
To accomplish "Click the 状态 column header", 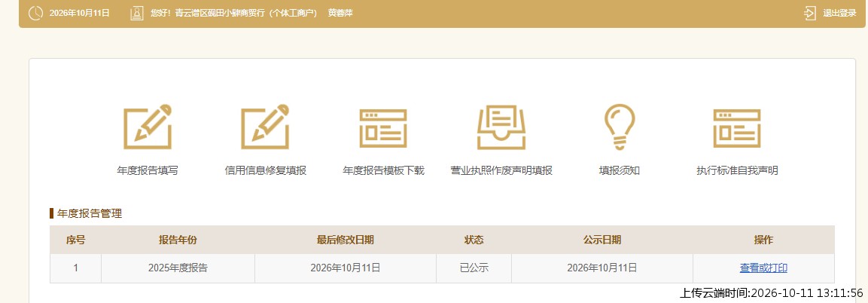I will coord(474,240).
